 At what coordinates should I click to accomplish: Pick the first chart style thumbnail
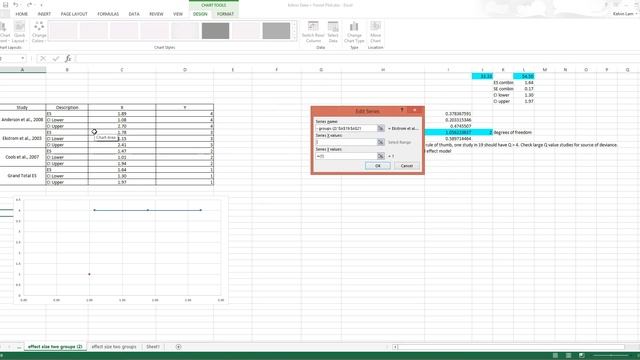click(63, 31)
